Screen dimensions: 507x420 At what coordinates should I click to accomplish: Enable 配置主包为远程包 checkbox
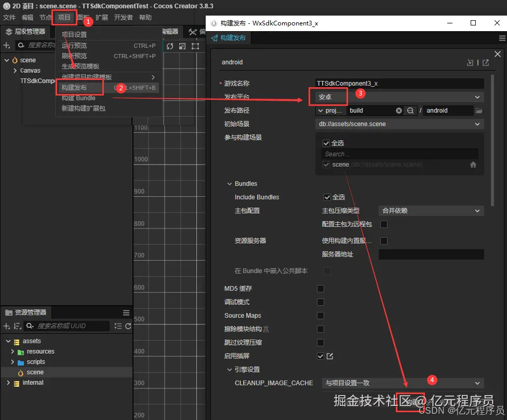(x=384, y=224)
